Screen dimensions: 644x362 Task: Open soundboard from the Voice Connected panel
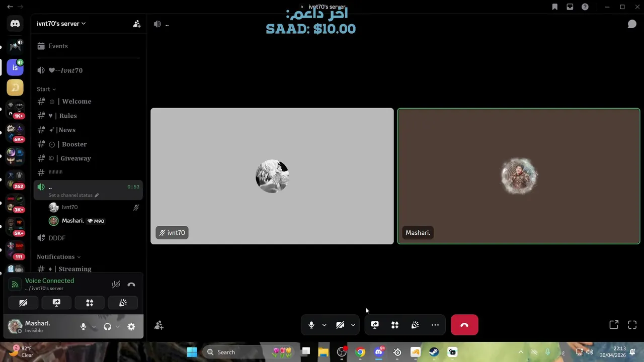[x=123, y=303]
